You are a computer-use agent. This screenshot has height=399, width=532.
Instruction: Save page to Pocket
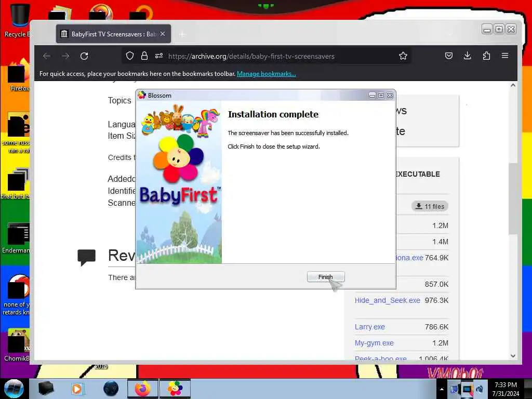pos(448,56)
